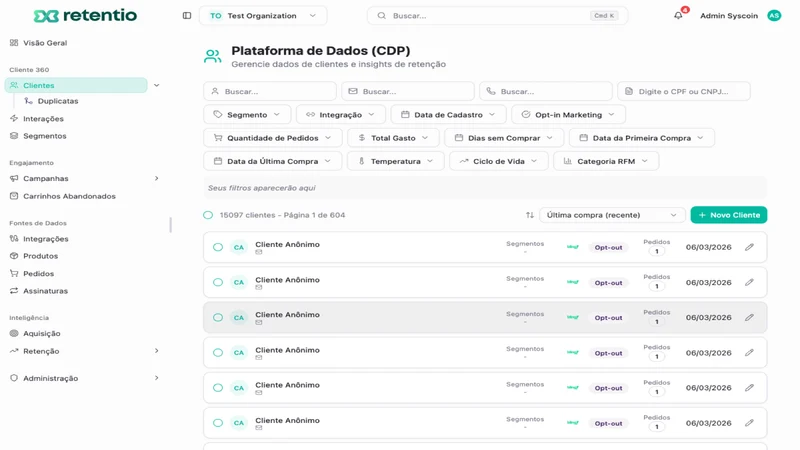
Task: Open the Temperatura filter dropdown
Action: [x=395, y=161]
